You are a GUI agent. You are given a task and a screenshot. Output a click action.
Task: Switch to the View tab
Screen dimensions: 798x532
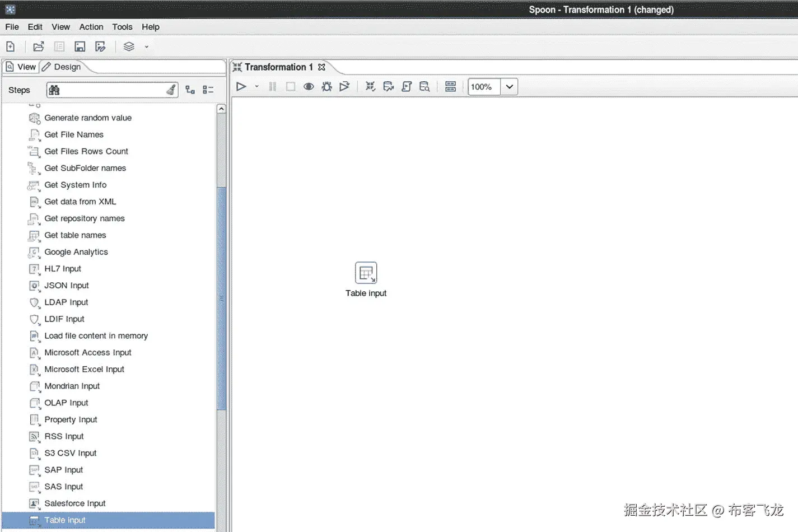(x=21, y=67)
